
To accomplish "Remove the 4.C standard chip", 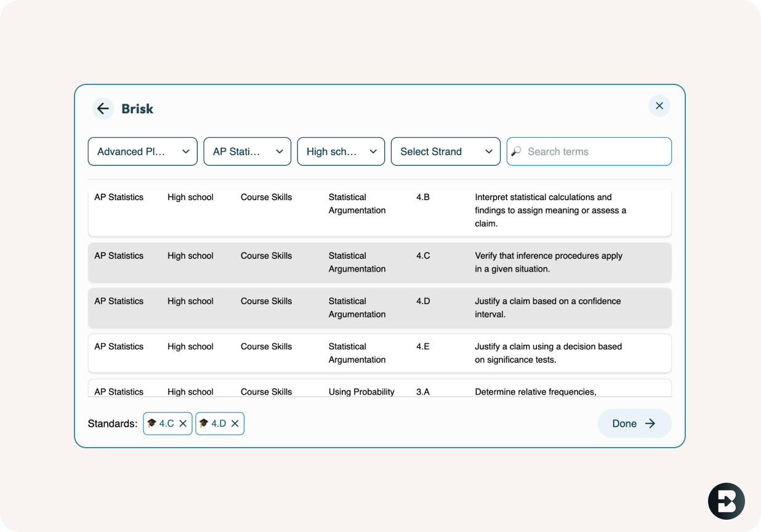I will click(x=183, y=424).
